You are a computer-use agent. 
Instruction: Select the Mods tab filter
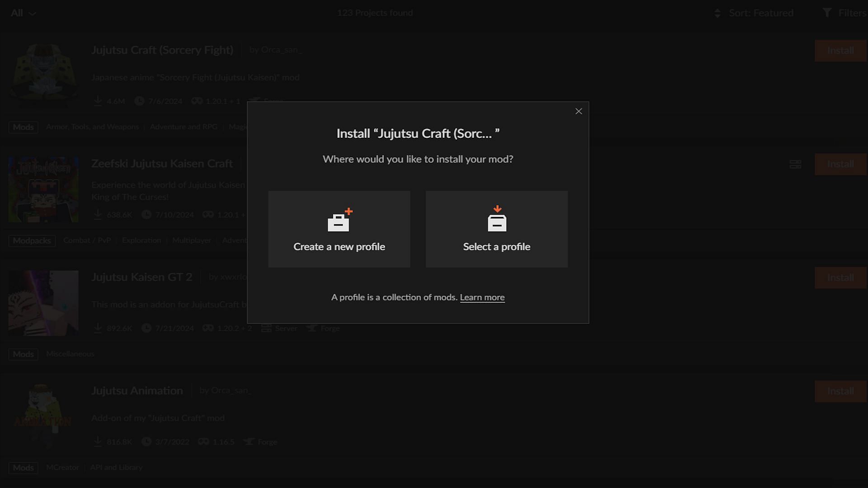point(23,127)
